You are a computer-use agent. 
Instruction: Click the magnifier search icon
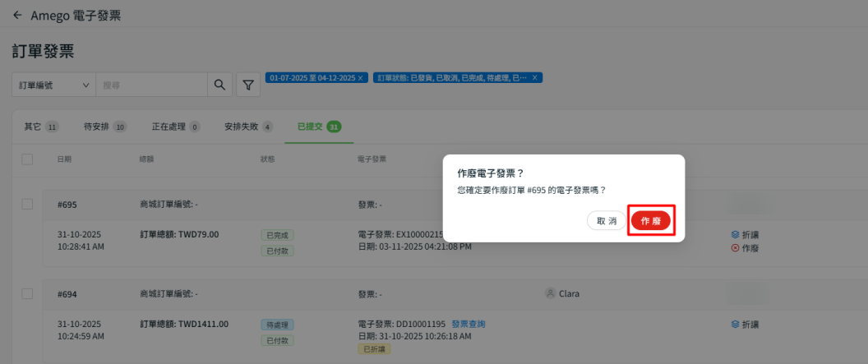click(x=219, y=85)
